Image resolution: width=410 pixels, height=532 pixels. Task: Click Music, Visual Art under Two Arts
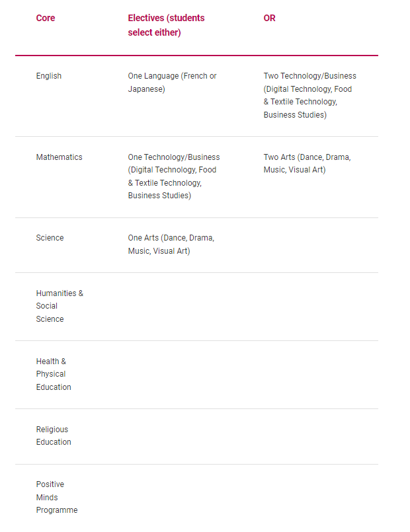(x=294, y=170)
